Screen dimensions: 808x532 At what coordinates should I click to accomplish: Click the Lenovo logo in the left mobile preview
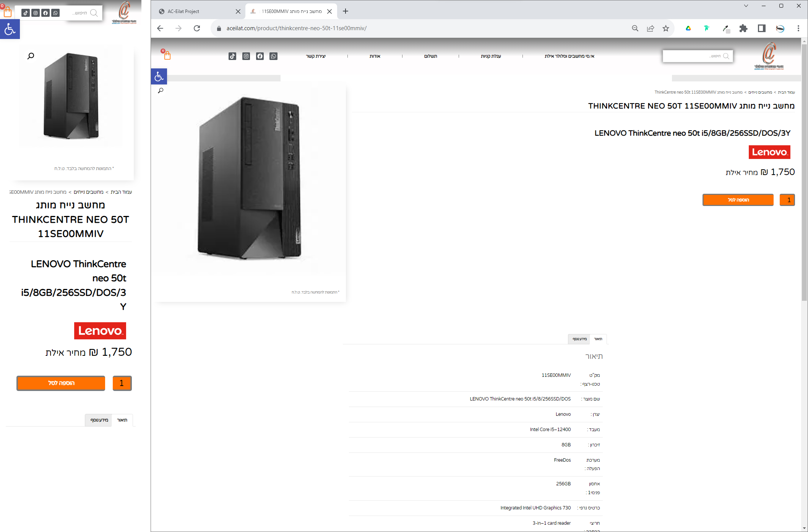click(x=100, y=331)
